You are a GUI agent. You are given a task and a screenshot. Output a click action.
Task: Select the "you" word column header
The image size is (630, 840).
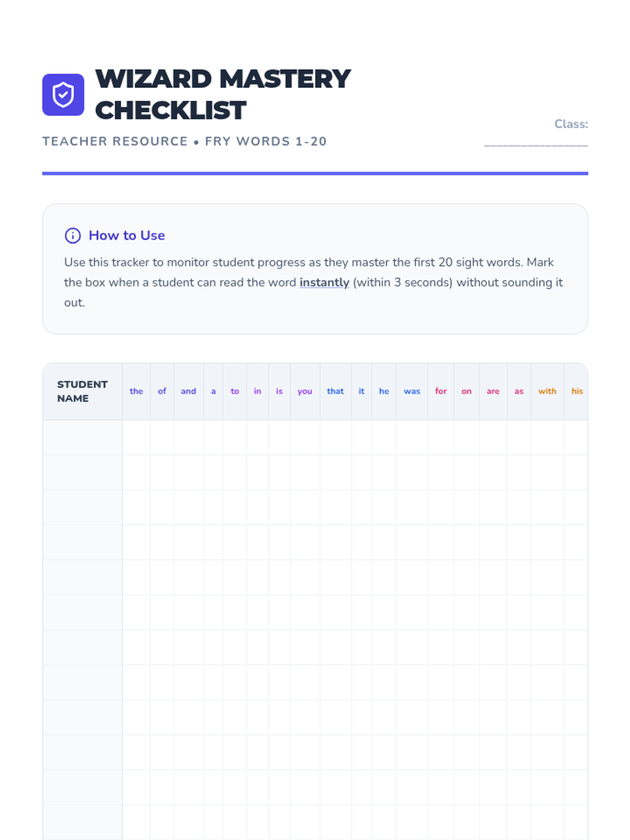pos(305,391)
